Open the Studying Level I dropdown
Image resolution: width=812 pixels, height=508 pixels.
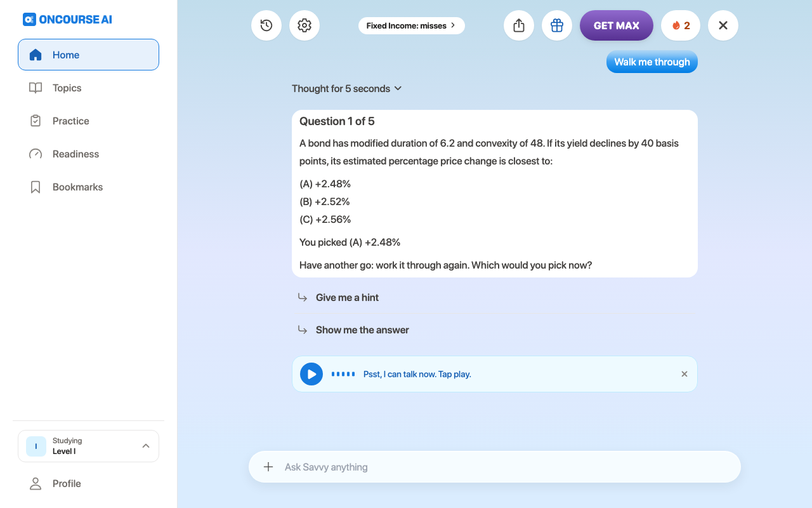click(x=88, y=446)
